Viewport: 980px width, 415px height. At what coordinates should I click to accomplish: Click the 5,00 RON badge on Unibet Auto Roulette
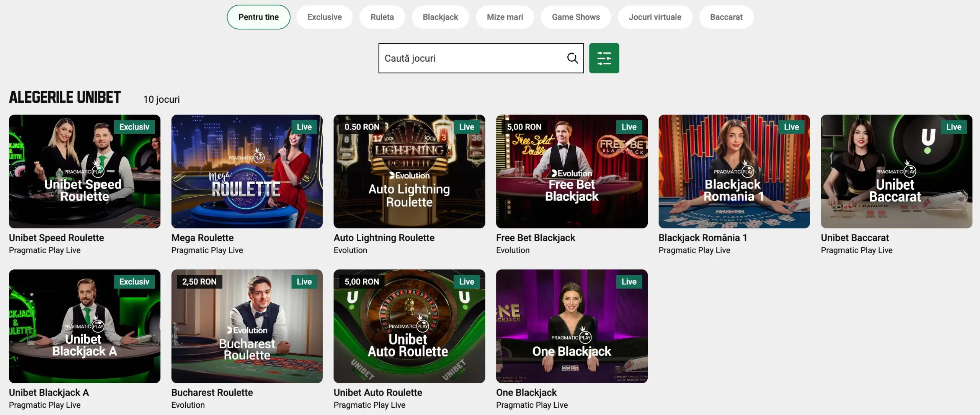pos(362,282)
